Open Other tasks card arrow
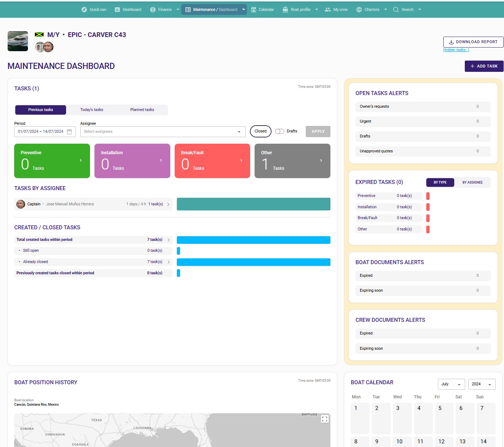Image resolution: width=504 pixels, height=447 pixels. [x=321, y=160]
